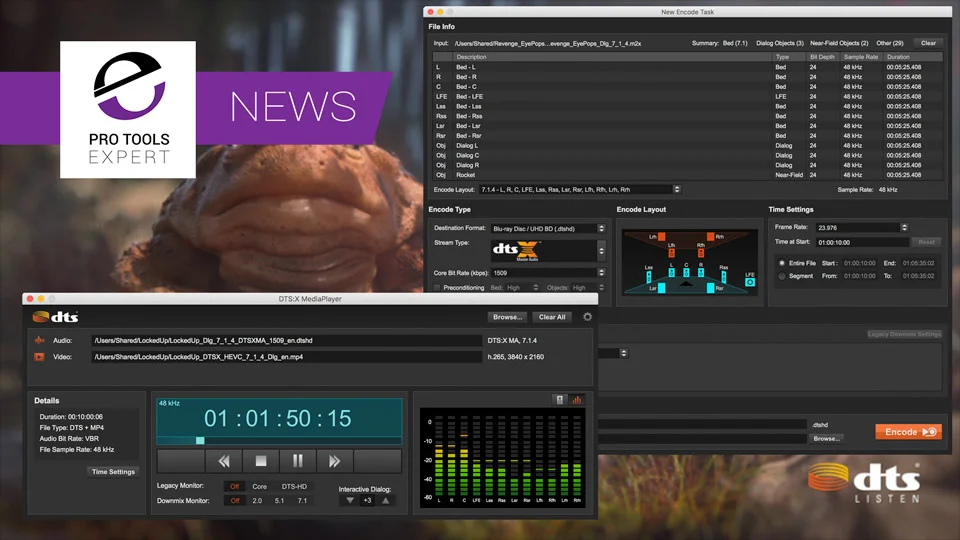Click the Time at Start field
The height and width of the screenshot is (540, 960).
(861, 242)
